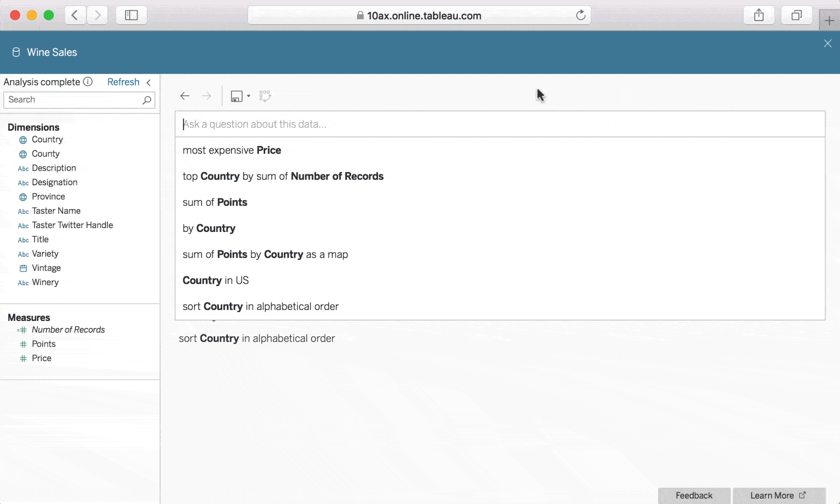Click the swap axes toolbar icon

tap(265, 96)
